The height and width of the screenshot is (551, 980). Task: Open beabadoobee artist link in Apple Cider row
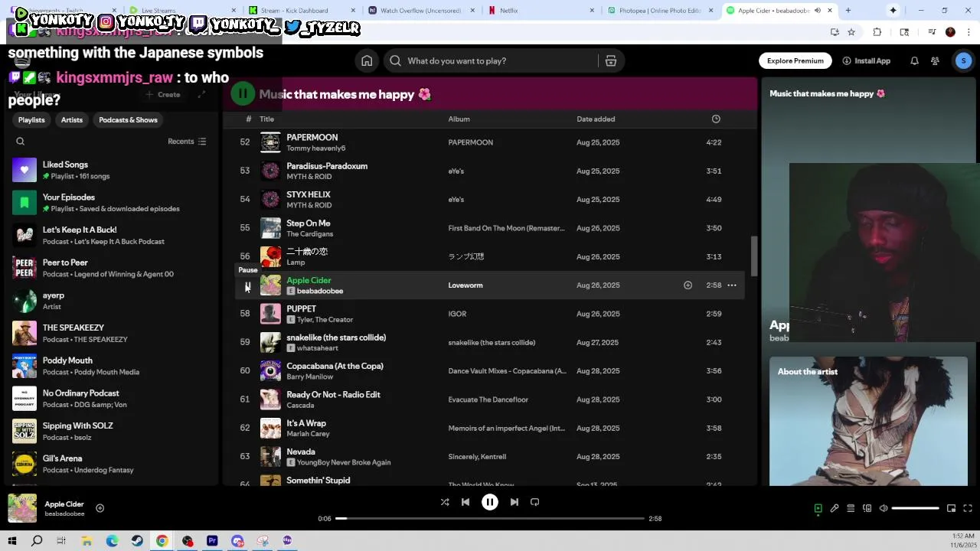pos(320,291)
